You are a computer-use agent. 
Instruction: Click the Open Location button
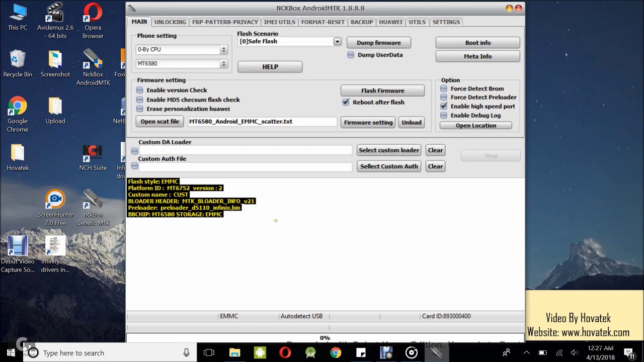[x=476, y=126]
